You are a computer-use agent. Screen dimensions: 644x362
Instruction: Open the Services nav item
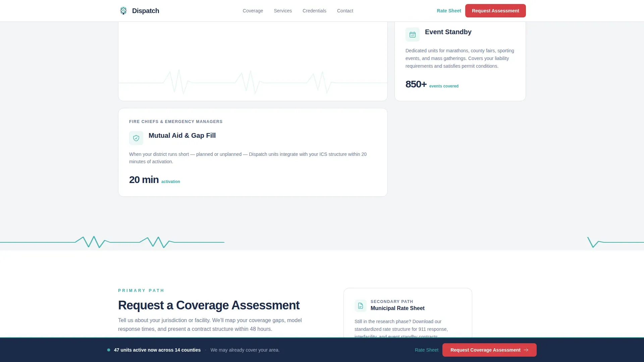(x=283, y=11)
